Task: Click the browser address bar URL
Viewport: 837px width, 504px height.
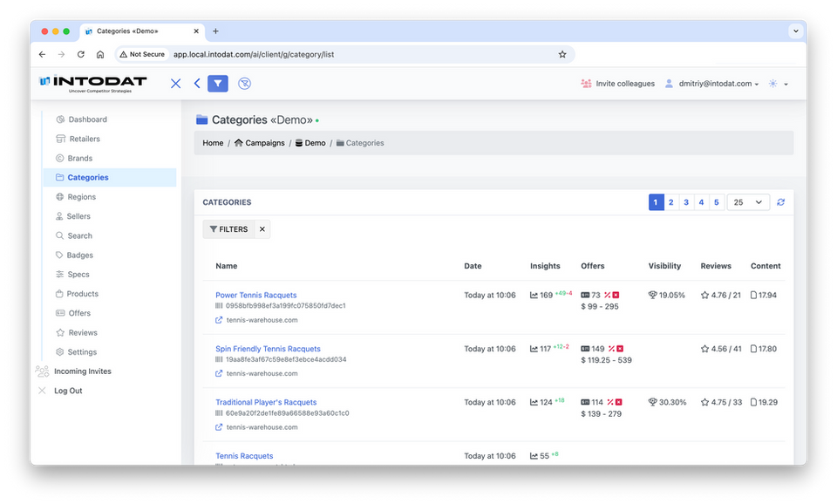Action: pyautogui.click(x=254, y=54)
